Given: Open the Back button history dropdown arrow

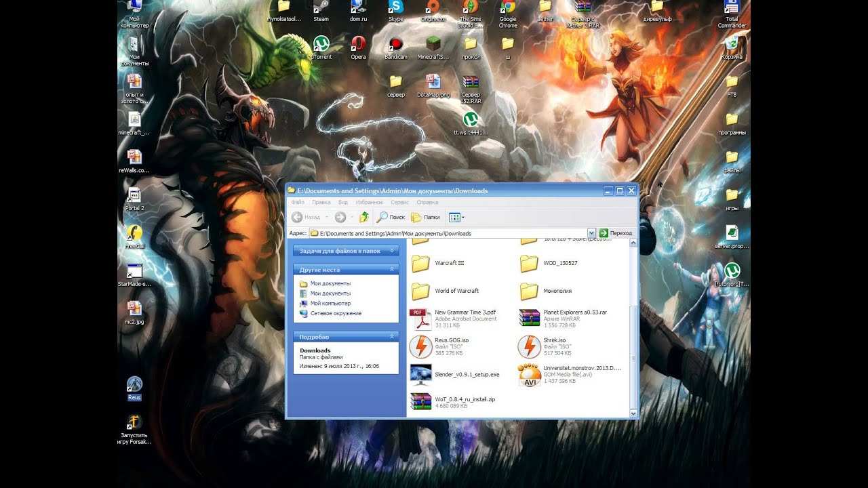Looking at the screenshot, I should tap(327, 217).
